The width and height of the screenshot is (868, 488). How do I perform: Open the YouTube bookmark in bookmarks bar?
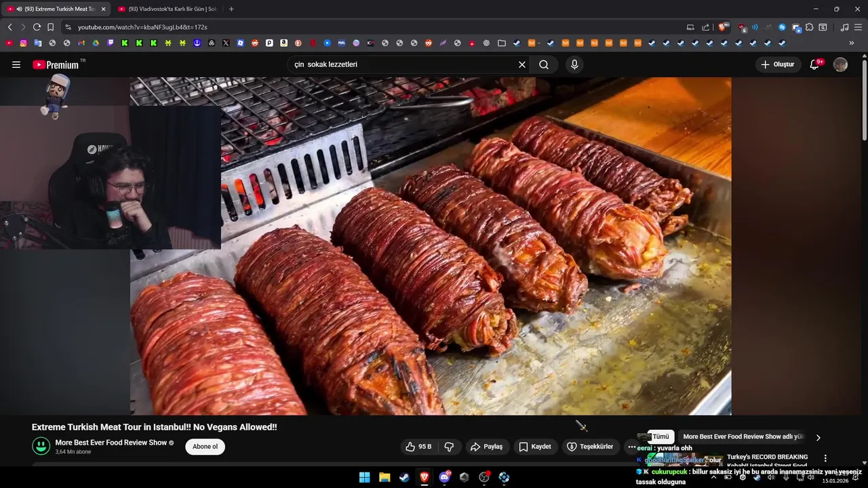coord(9,43)
